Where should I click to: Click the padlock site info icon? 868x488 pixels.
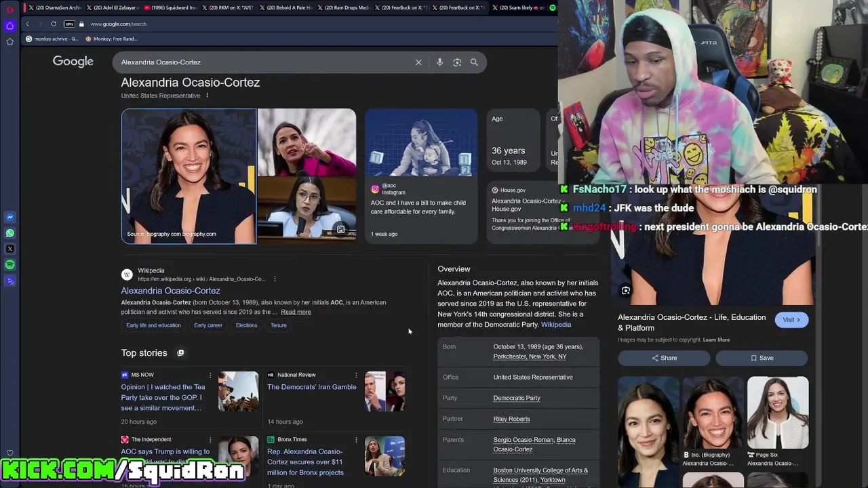click(x=81, y=24)
